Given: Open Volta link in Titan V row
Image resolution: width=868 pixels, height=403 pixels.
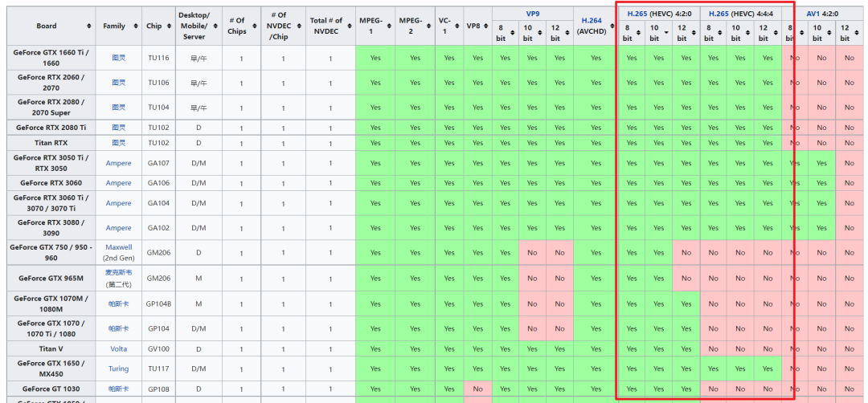Looking at the screenshot, I should click(118, 349).
